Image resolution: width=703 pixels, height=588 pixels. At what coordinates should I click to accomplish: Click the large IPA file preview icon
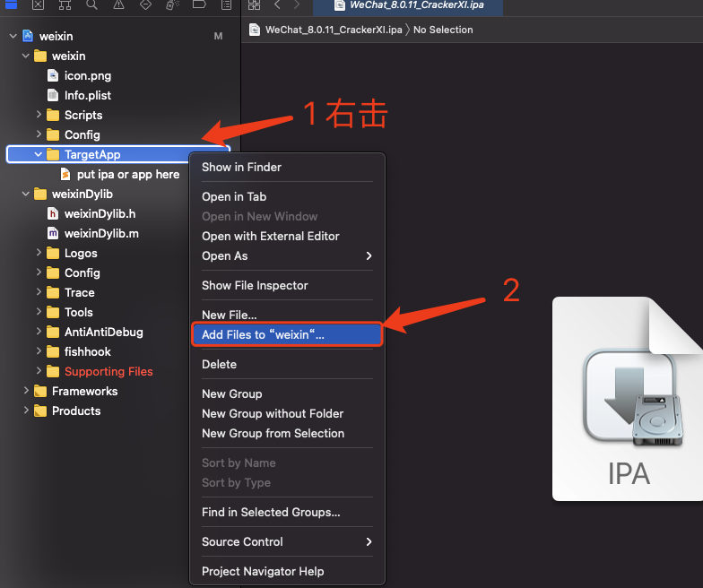coord(628,399)
